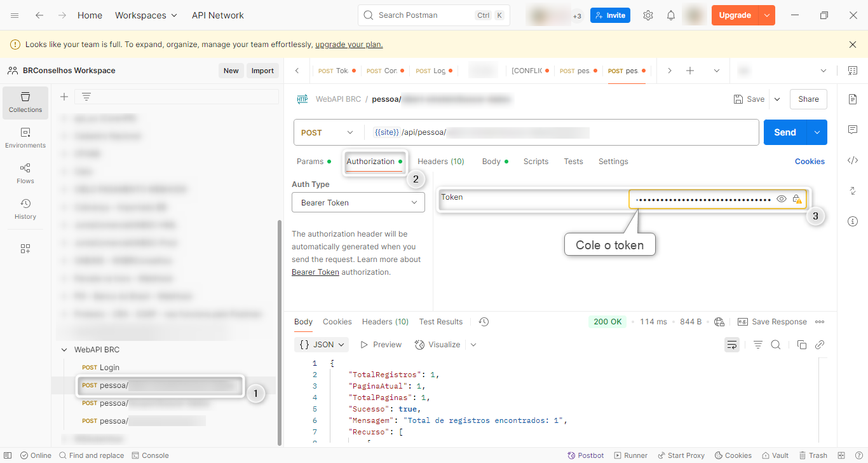Go back with the left arrow
Viewport: 868px width, 463px height.
tap(39, 15)
